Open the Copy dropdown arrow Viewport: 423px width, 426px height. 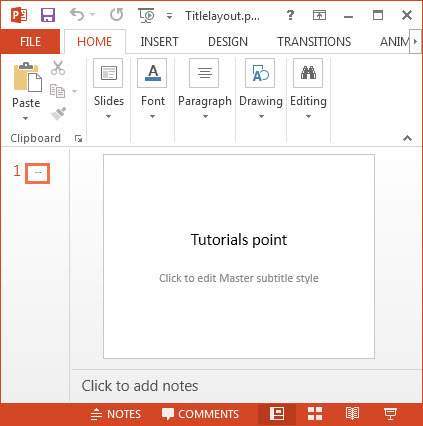click(x=74, y=91)
